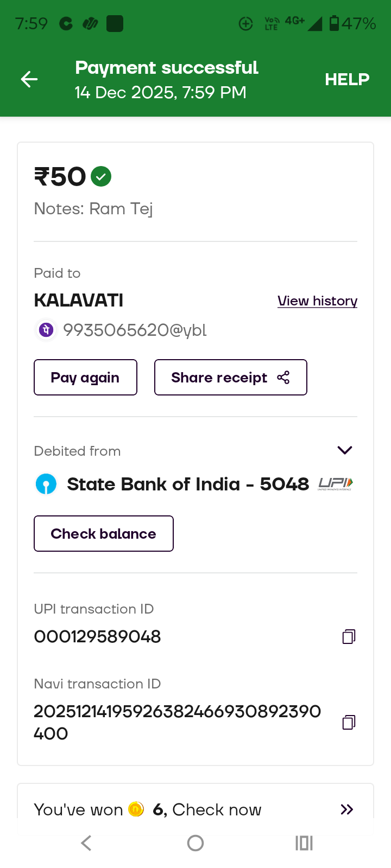Open rewards with double chevron arrow
The image size is (391, 868).
(346, 809)
